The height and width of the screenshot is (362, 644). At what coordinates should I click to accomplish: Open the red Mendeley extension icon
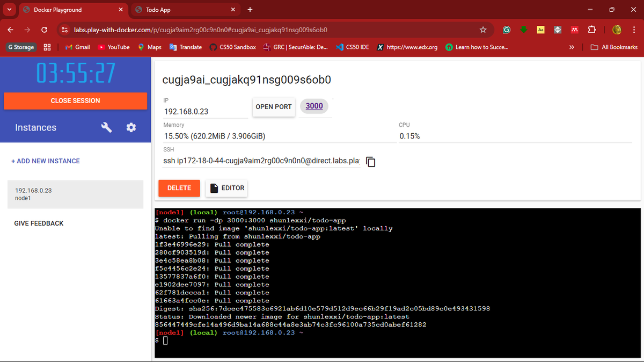574,30
